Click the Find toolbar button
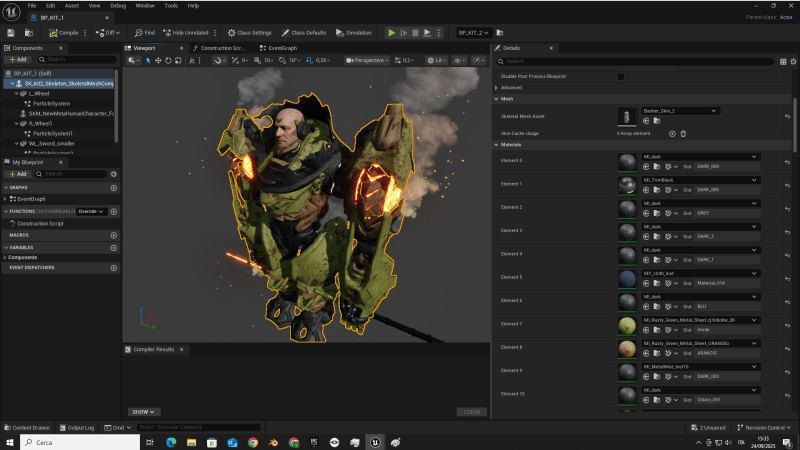800x450 pixels. click(144, 33)
